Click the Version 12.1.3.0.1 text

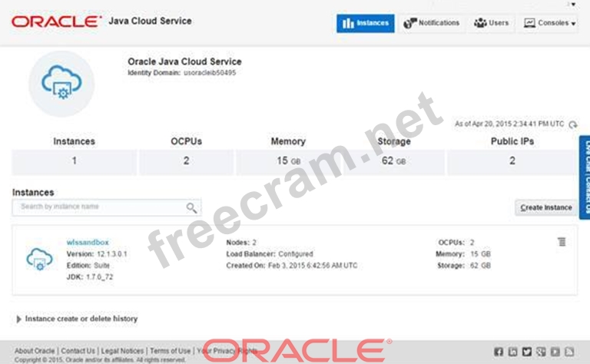click(97, 254)
